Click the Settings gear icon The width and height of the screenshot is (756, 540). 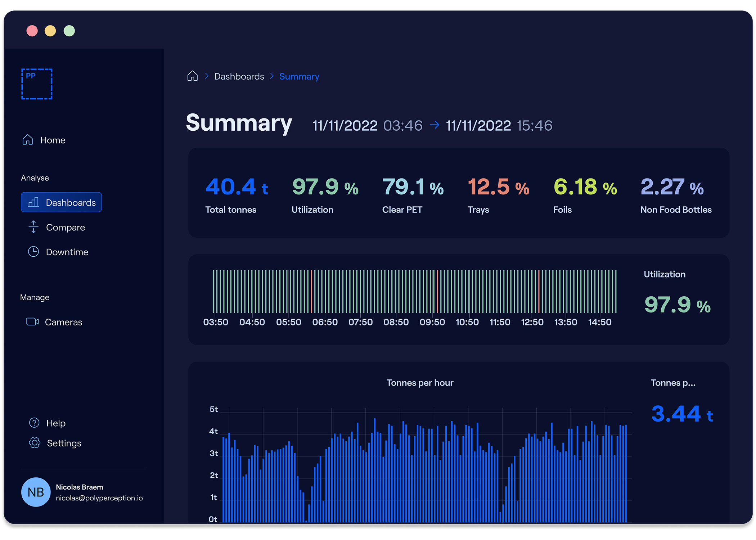[x=35, y=443]
